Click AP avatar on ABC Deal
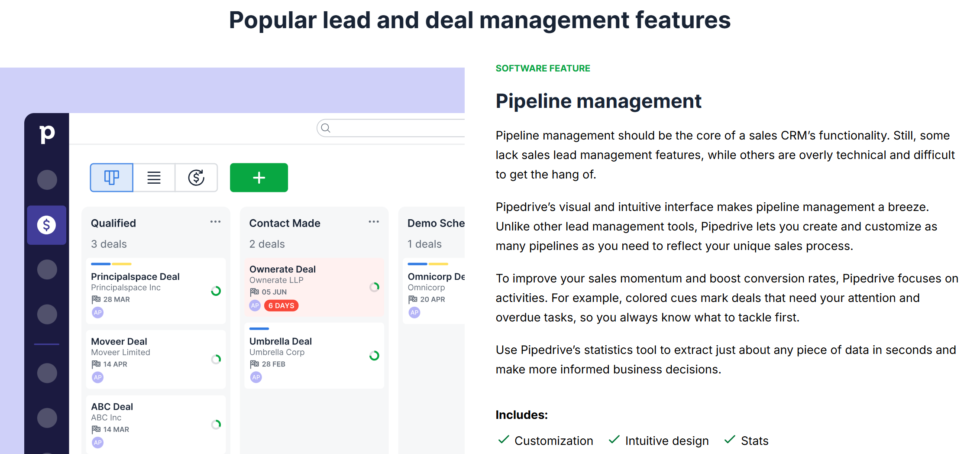 pos(98,442)
